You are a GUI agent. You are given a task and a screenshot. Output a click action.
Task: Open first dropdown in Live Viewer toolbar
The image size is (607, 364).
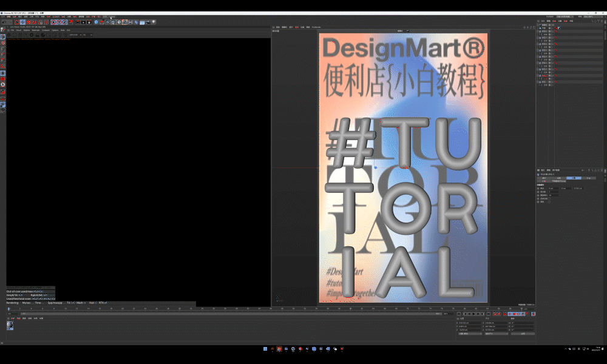point(75,35)
